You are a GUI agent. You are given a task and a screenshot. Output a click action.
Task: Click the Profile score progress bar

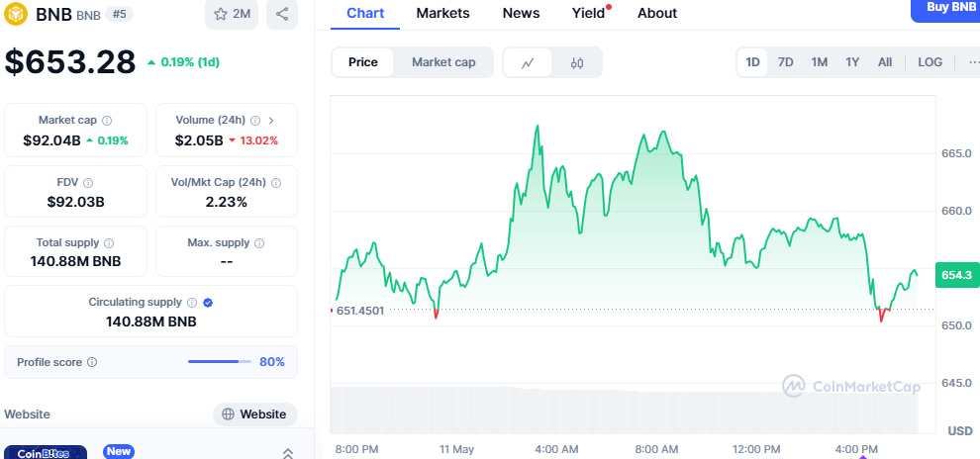coord(220,362)
